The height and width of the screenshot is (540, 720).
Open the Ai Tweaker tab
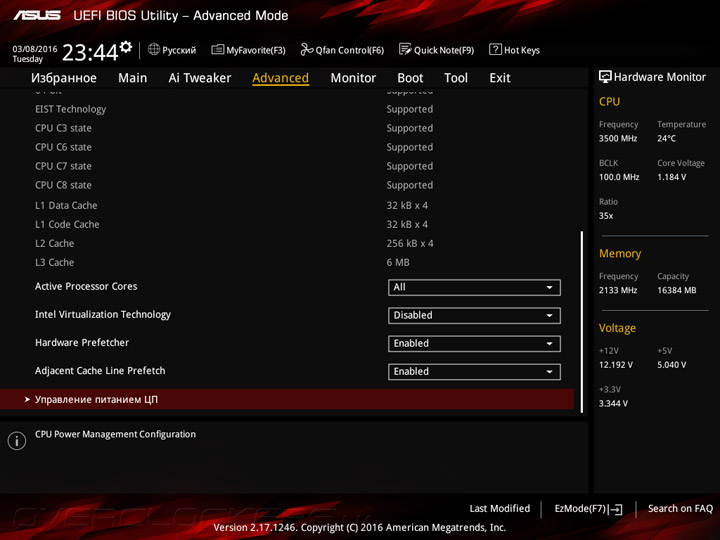[200, 78]
